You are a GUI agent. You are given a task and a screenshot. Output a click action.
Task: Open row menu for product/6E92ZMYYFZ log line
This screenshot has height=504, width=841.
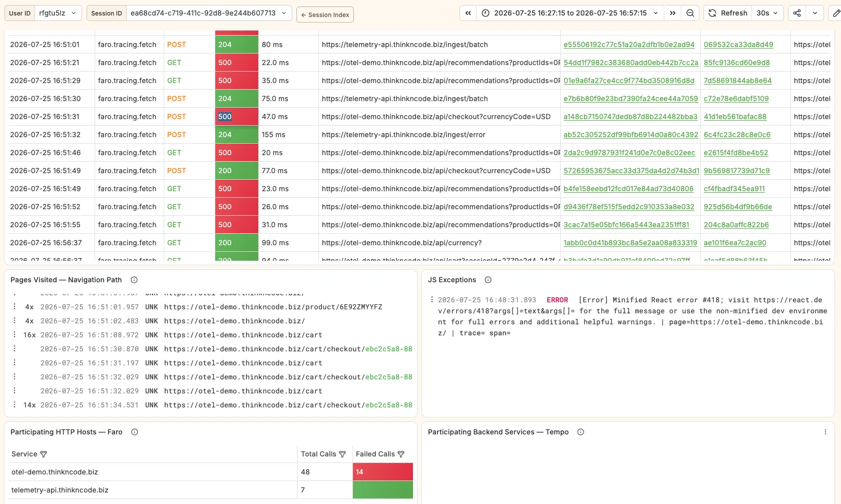coord(15,307)
